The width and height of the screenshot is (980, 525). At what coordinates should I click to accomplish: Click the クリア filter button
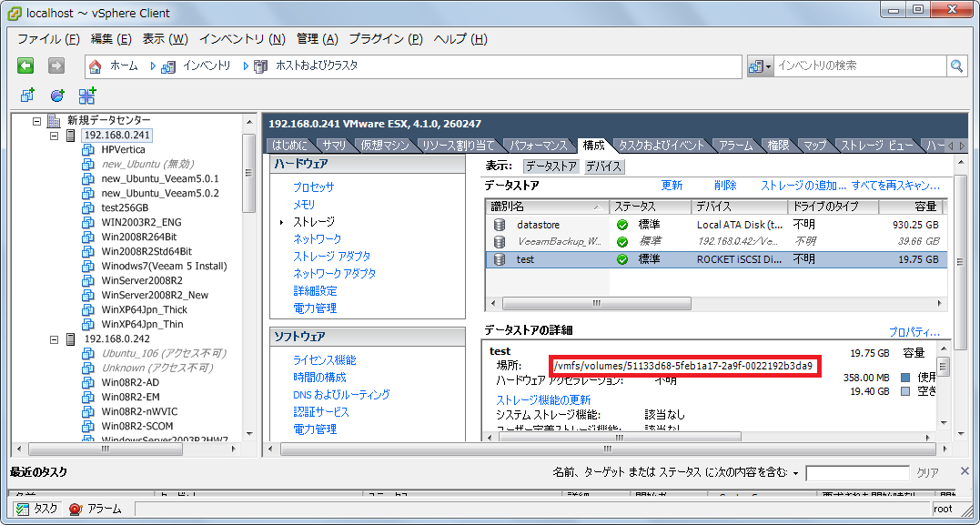tap(927, 474)
